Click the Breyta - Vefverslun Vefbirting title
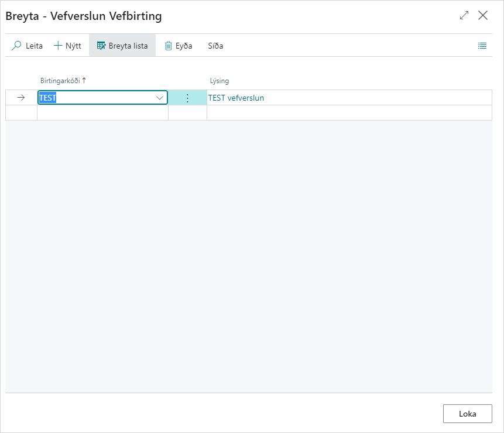Screen dimensions: 504x433 (84, 16)
